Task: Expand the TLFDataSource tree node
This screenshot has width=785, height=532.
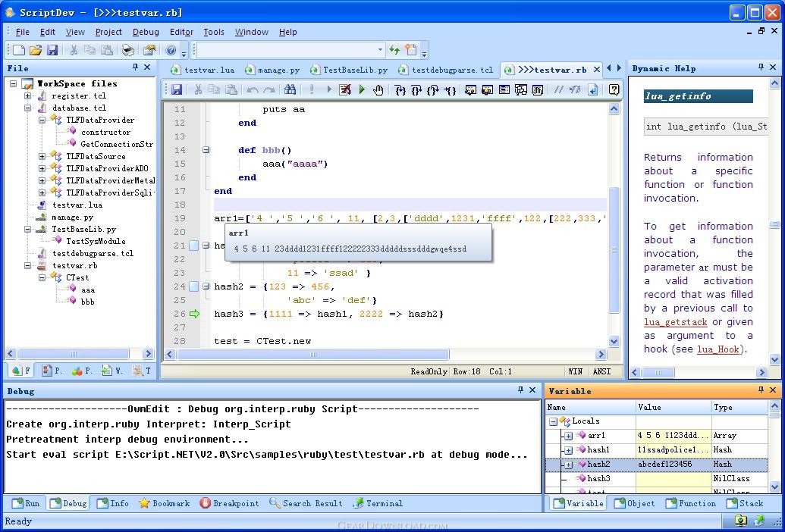Action: [42, 157]
